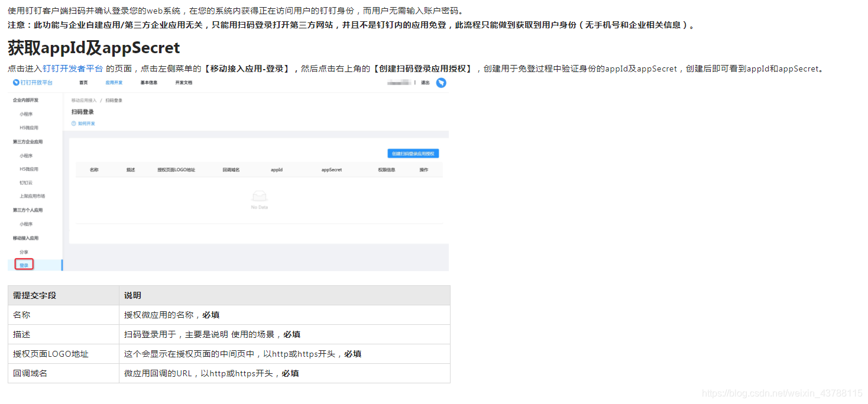The image size is (868, 404).
Task: Click the 操作 column header
Action: click(424, 170)
